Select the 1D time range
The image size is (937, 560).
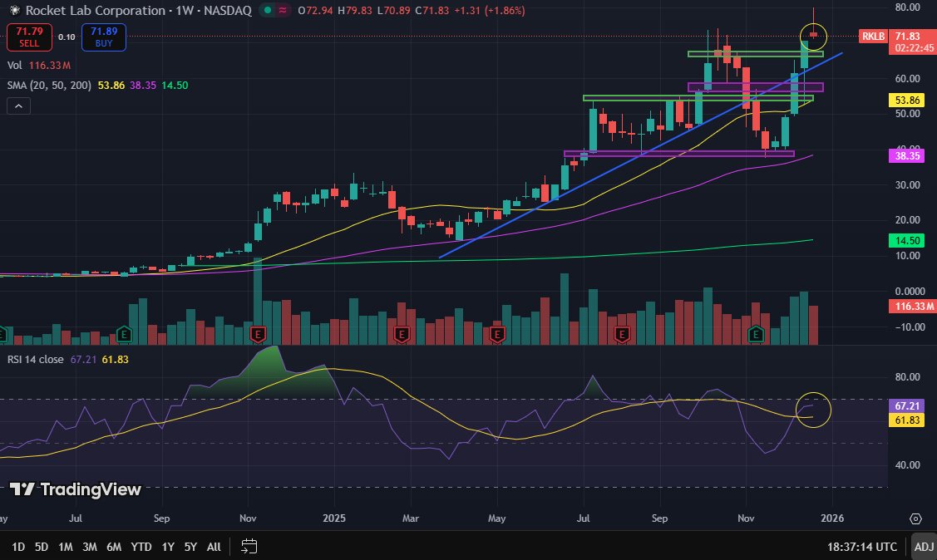click(18, 546)
